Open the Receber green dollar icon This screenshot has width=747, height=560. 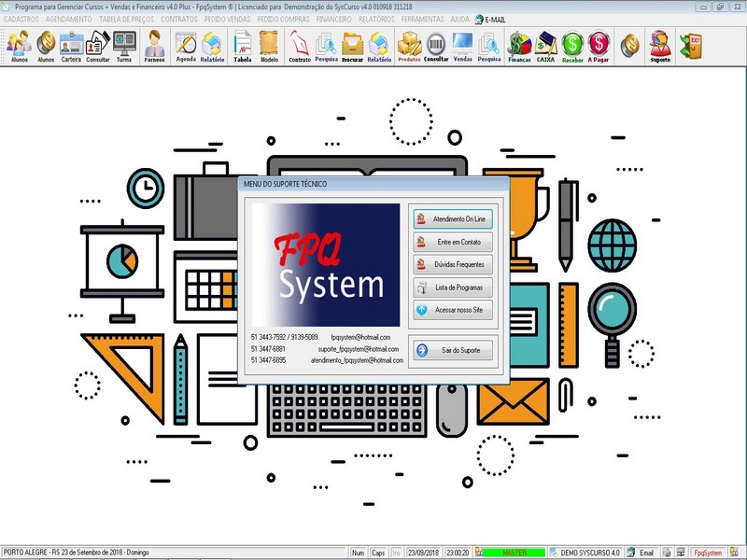[x=572, y=46]
